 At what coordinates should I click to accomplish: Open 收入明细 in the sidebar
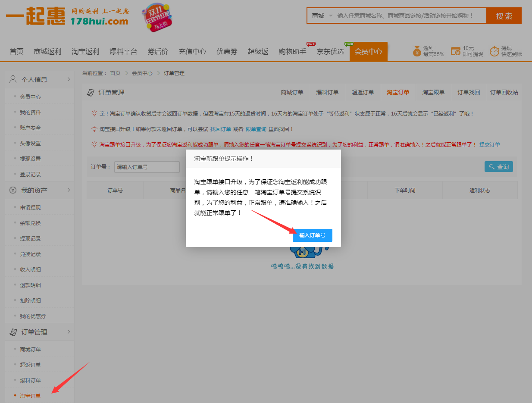point(30,270)
